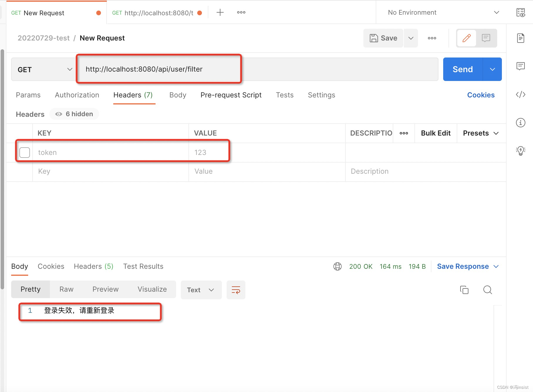Switch to the localhost:8080/t request tab

(157, 13)
